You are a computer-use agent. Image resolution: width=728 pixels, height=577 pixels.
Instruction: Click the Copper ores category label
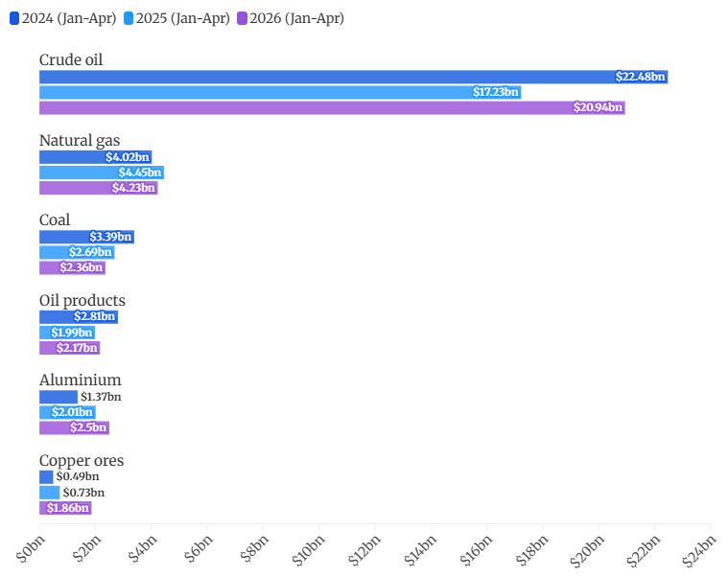82,461
